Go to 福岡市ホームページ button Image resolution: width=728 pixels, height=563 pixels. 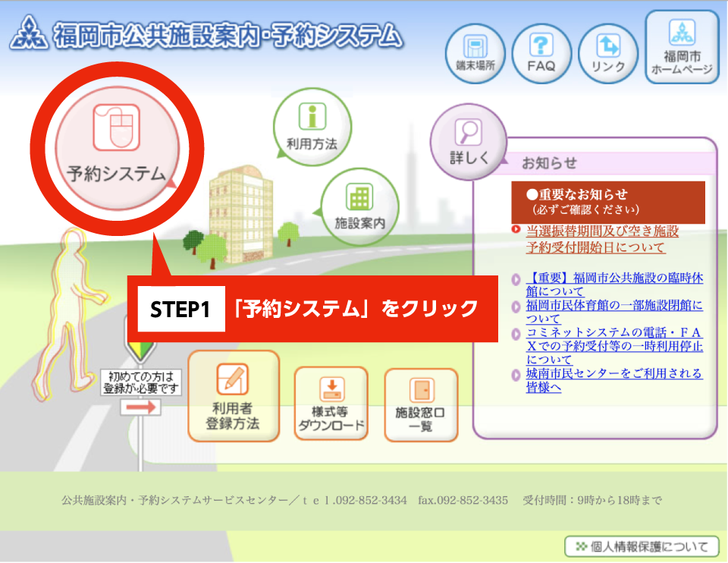tap(682, 47)
